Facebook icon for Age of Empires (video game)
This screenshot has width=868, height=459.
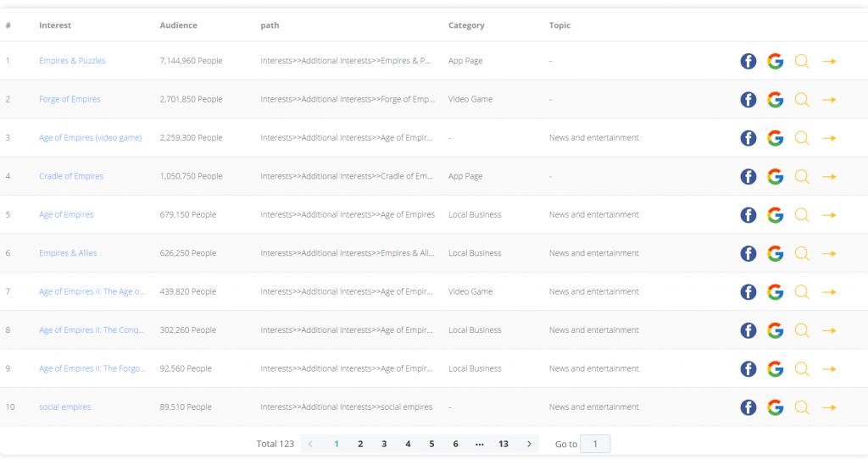[x=748, y=138]
